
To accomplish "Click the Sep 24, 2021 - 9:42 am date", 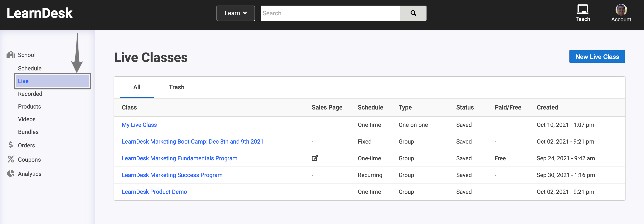I will [x=566, y=158].
